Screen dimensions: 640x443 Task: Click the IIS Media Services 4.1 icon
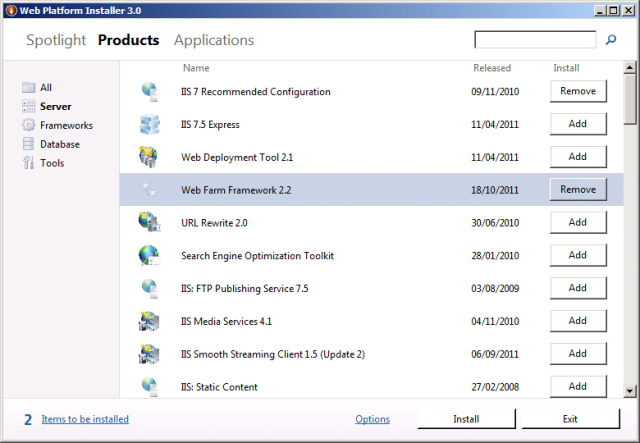[x=150, y=321]
